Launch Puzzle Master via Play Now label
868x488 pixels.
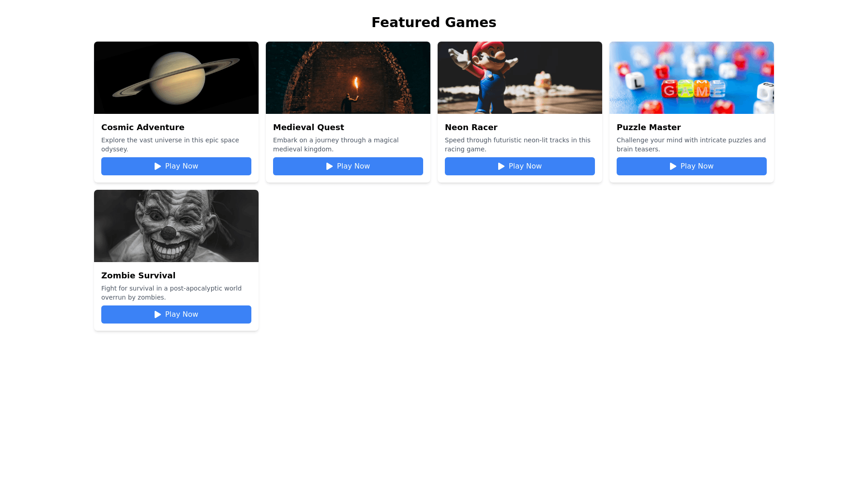tap(697, 166)
